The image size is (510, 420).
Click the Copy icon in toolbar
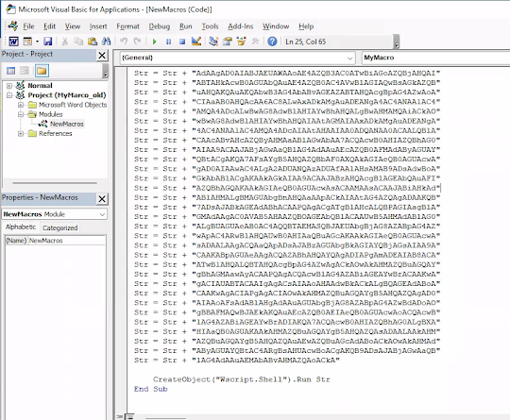click(78, 42)
